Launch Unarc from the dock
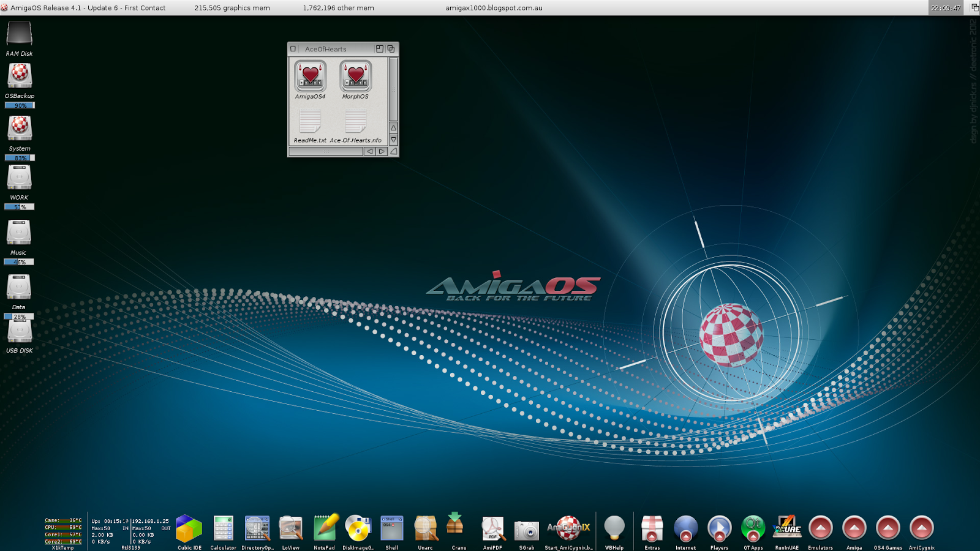The image size is (980, 551). 426,528
